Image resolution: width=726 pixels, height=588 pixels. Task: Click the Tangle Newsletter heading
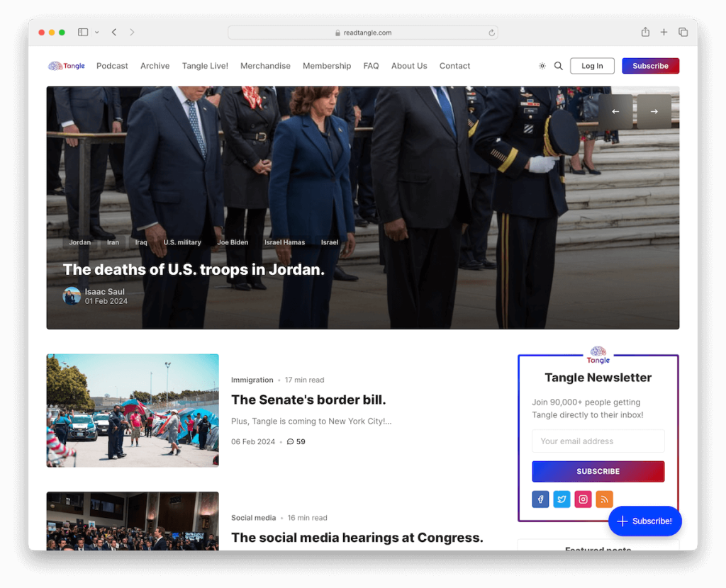point(598,378)
